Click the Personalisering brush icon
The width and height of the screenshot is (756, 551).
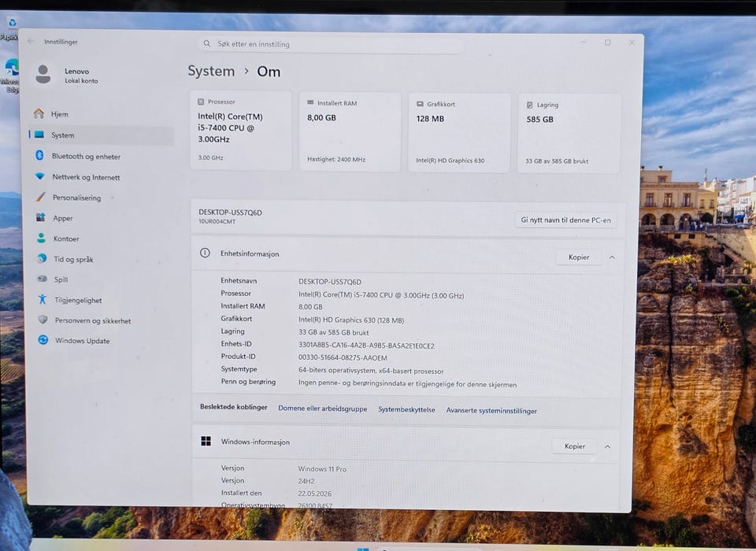point(40,197)
